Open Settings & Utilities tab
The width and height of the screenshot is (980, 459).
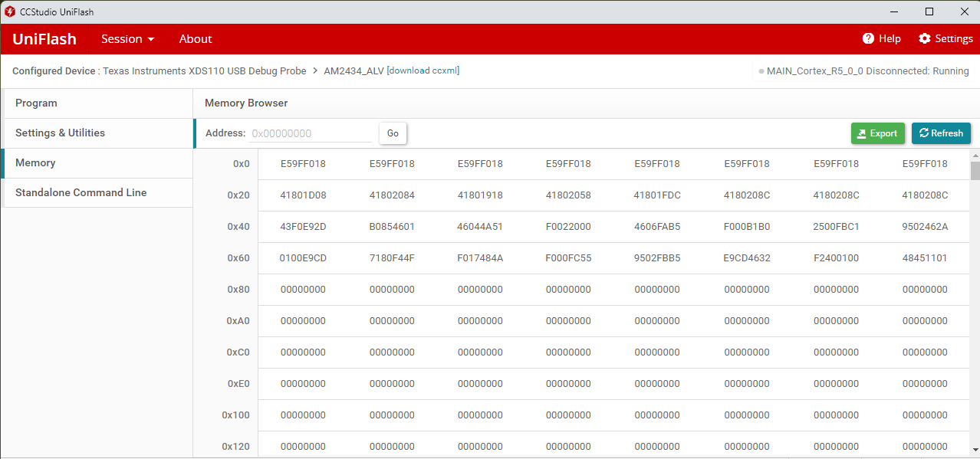pyautogui.click(x=97, y=133)
